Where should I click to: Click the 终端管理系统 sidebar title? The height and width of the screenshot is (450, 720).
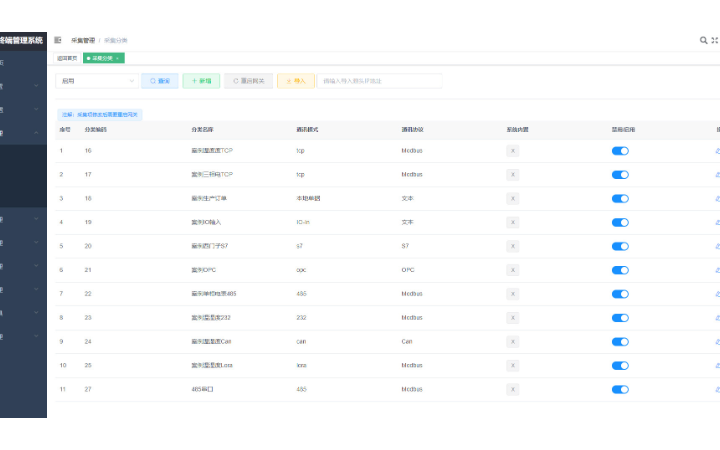21,40
